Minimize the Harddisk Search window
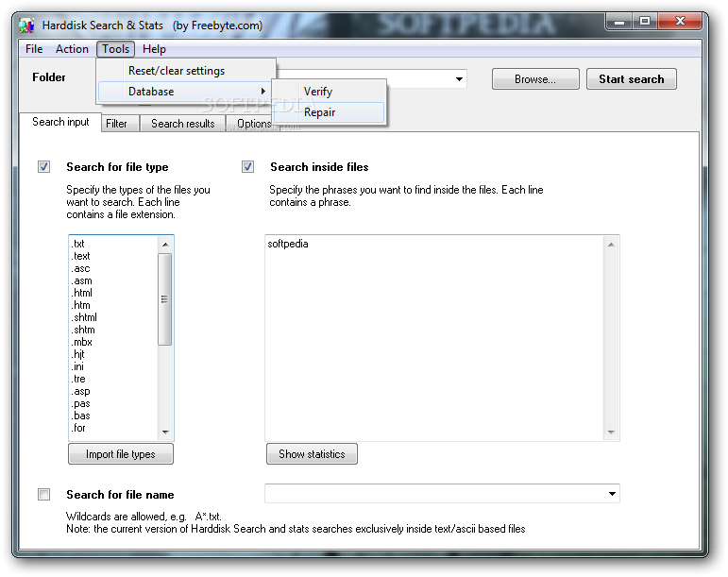 click(x=619, y=22)
